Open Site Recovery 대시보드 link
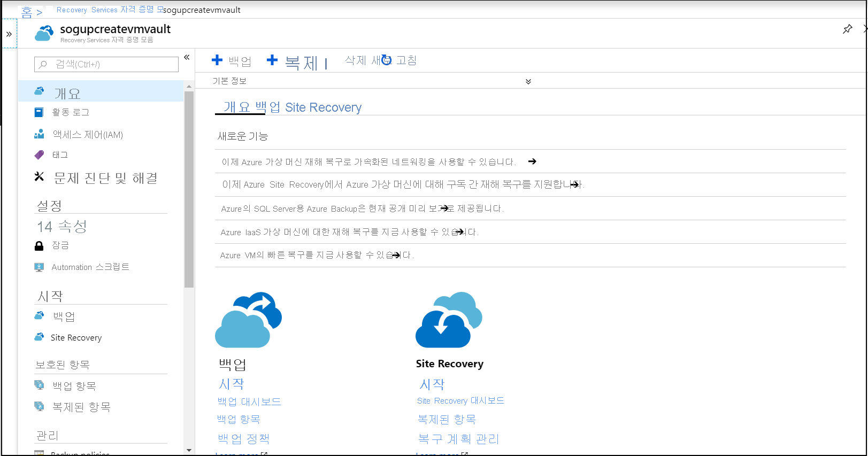The width and height of the screenshot is (868, 456). click(460, 400)
